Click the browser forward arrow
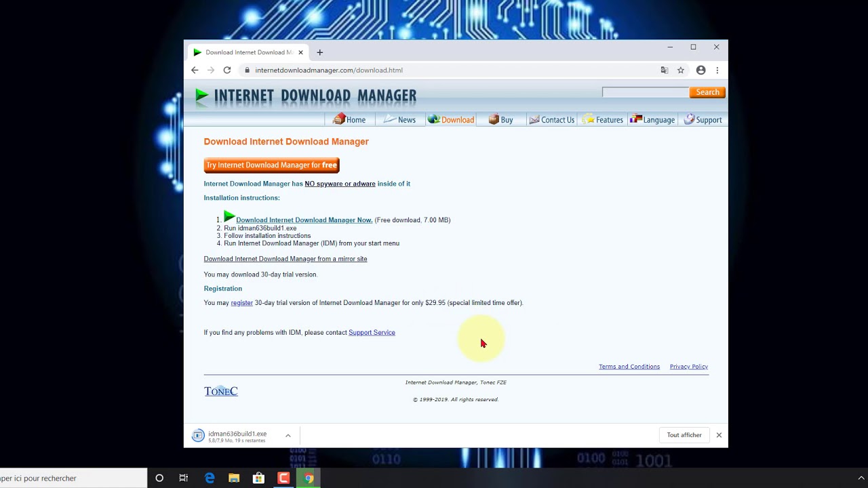This screenshot has height=488, width=868. coord(211,70)
